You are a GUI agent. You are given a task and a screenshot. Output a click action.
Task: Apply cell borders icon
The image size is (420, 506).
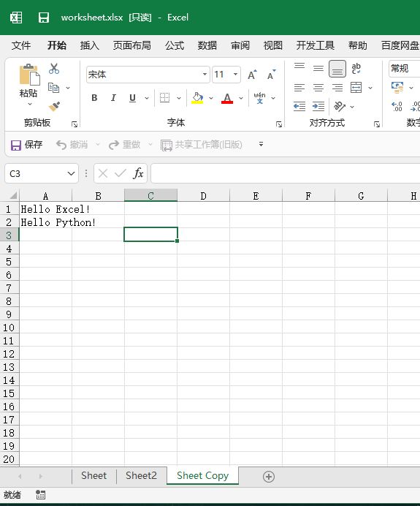pos(164,97)
